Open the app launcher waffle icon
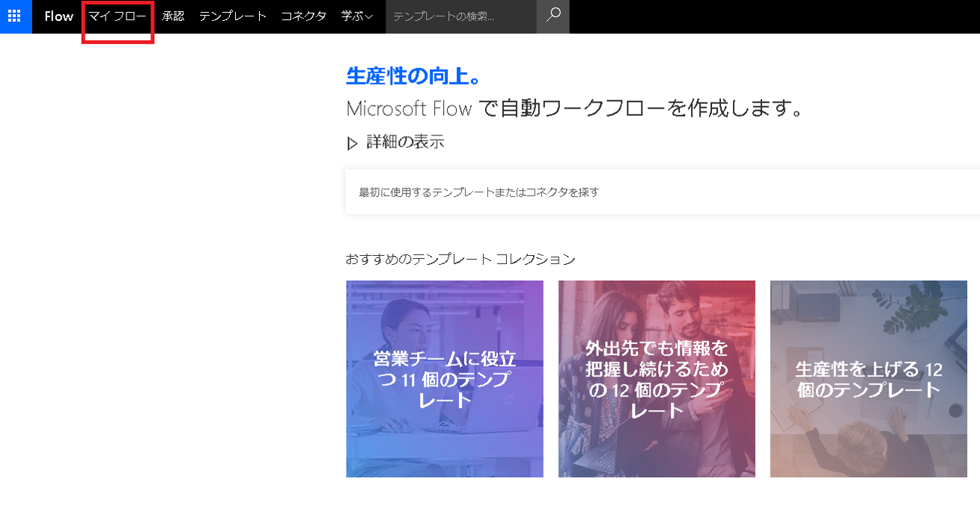The image size is (980, 511). coord(15,16)
